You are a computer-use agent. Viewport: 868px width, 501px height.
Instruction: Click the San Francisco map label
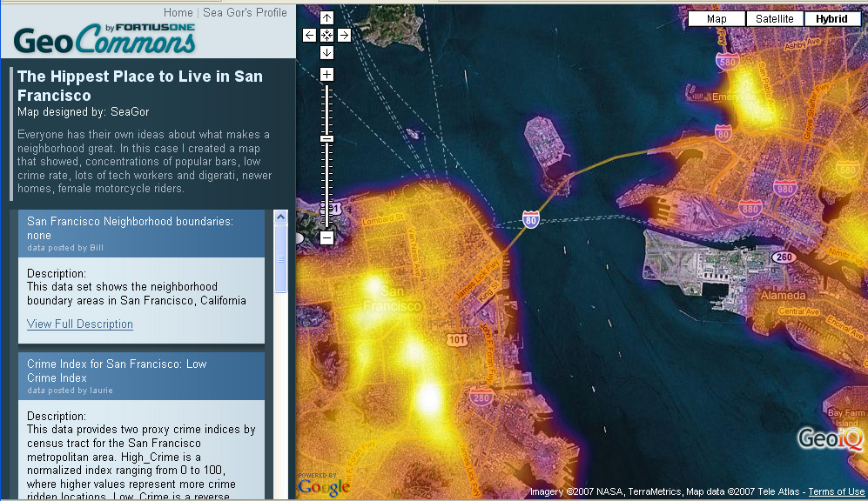[392, 298]
